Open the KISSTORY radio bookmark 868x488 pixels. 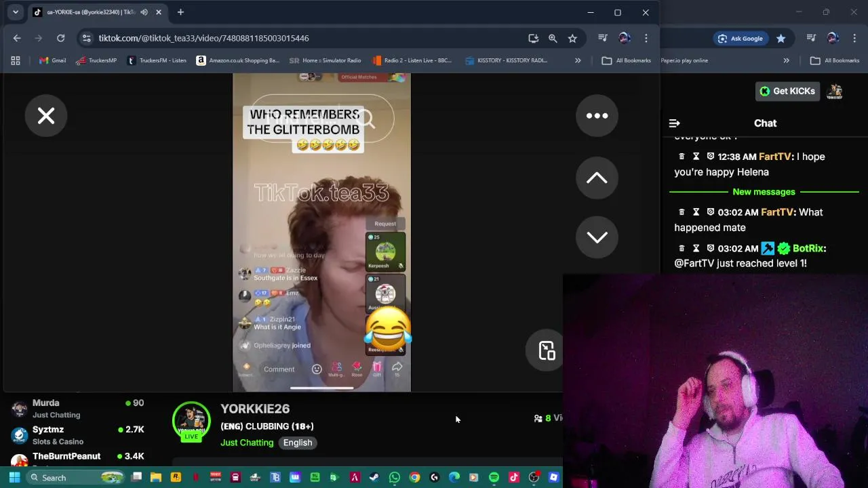507,60
